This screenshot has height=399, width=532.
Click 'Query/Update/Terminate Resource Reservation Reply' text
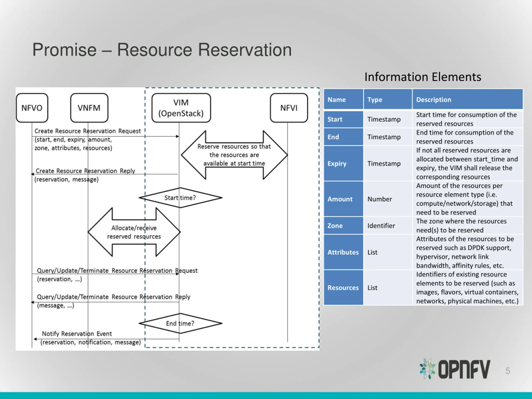(x=113, y=297)
